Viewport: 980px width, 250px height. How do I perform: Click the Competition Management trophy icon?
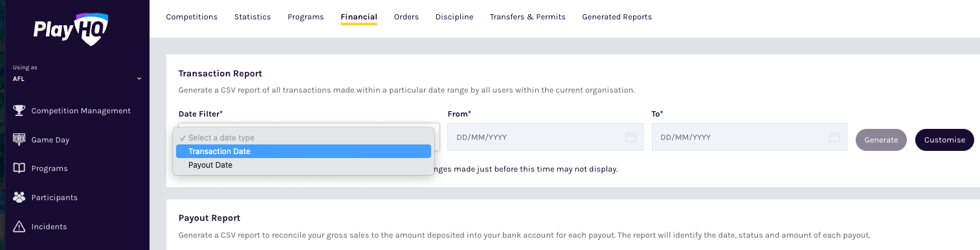pyautogui.click(x=19, y=111)
